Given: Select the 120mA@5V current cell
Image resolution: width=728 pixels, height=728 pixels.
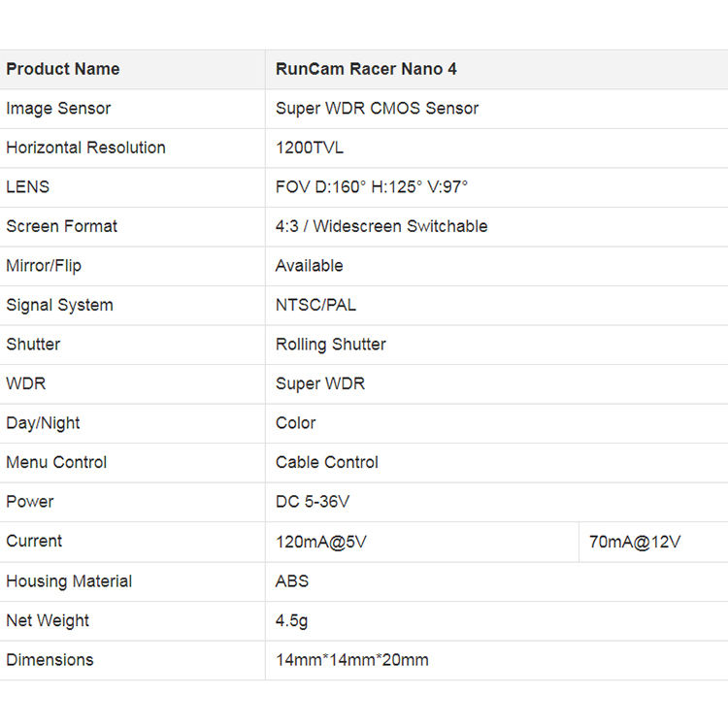Looking at the screenshot, I should [321, 542].
